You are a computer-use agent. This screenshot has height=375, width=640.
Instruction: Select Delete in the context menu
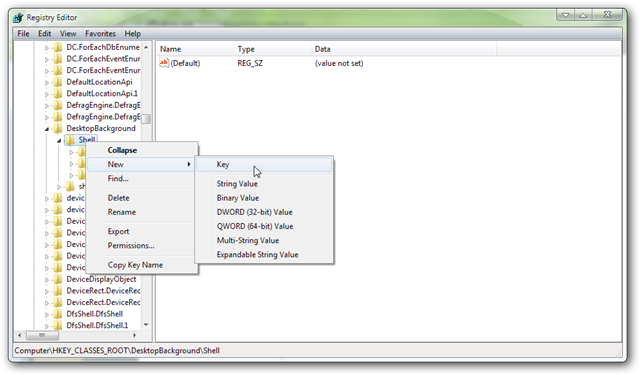coord(141,198)
